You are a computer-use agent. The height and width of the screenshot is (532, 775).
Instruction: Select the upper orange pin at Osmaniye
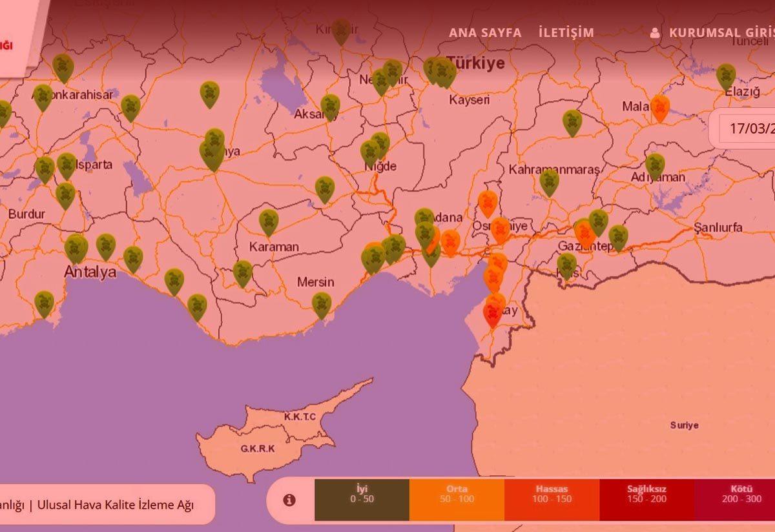point(488,202)
